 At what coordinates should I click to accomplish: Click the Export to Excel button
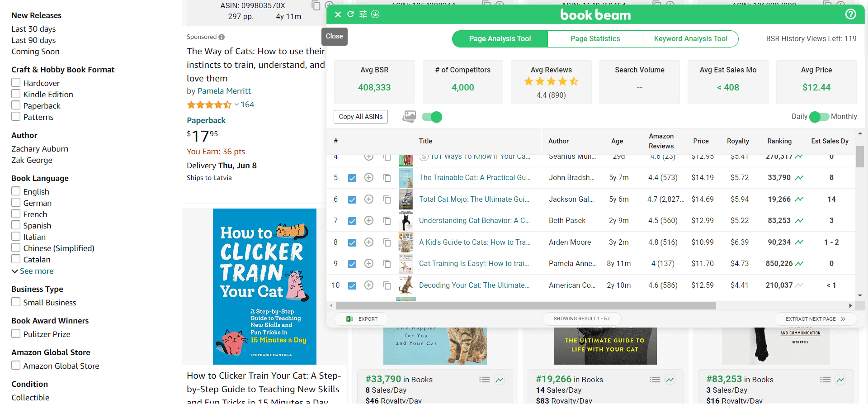click(361, 319)
